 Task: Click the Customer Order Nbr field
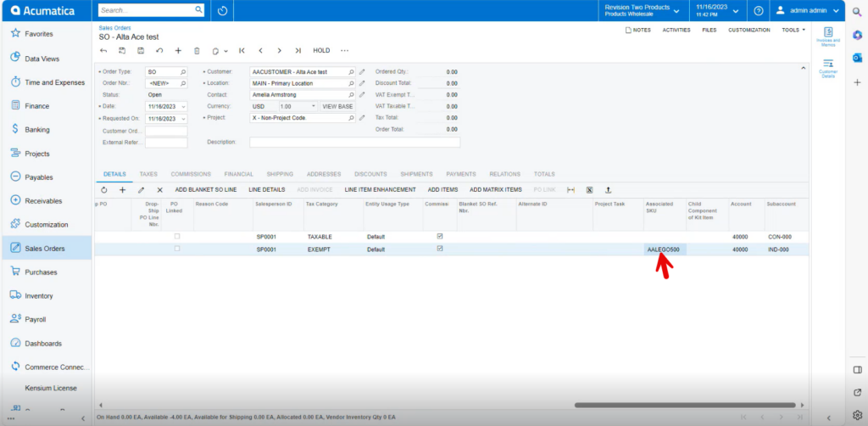(x=166, y=132)
